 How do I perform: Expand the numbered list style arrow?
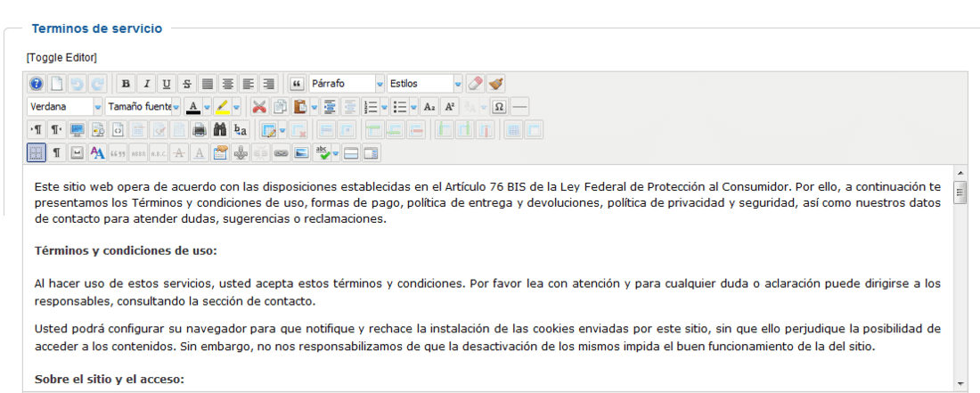(384, 107)
